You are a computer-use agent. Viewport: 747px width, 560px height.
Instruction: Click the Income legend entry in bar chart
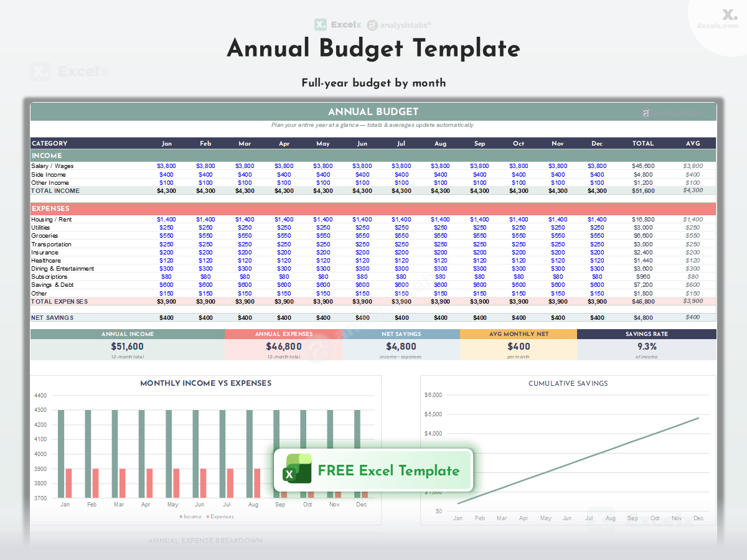click(190, 516)
